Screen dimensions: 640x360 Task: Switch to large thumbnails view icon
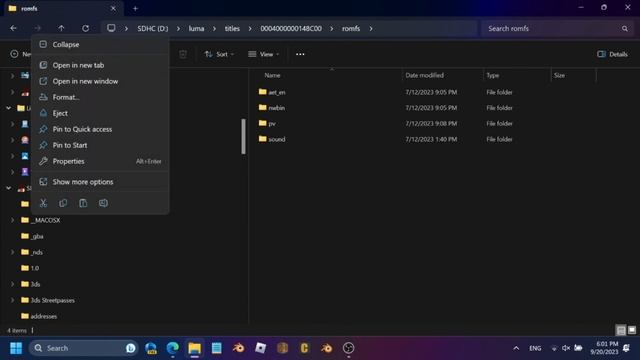coord(632,330)
